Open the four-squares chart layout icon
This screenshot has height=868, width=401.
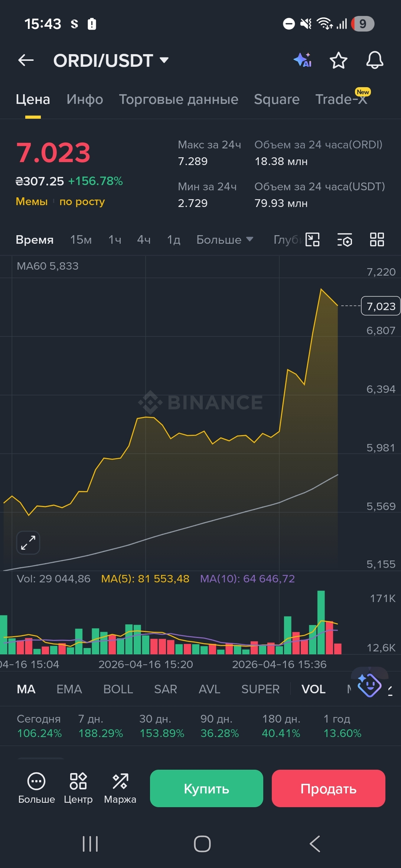click(x=377, y=239)
